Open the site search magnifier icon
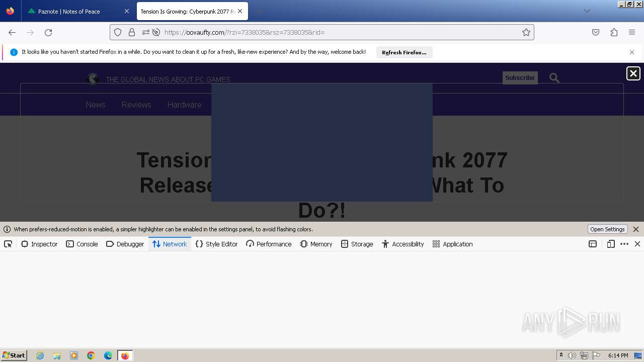This screenshot has height=362, width=644. (554, 78)
